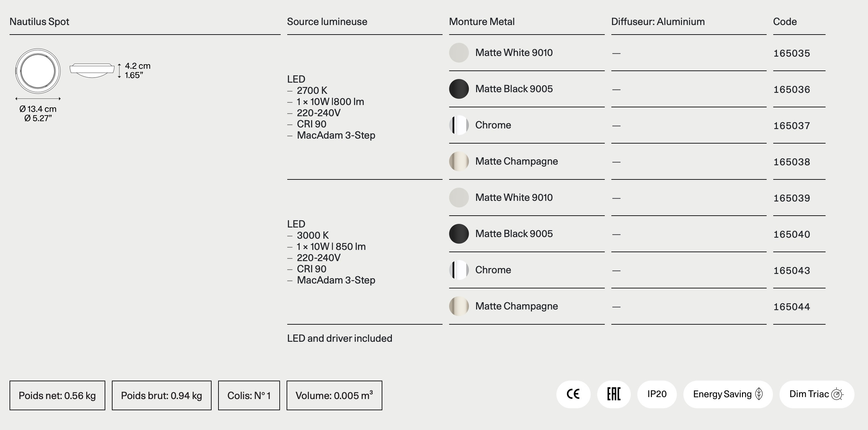Select the IP20 rating badge

tap(657, 394)
